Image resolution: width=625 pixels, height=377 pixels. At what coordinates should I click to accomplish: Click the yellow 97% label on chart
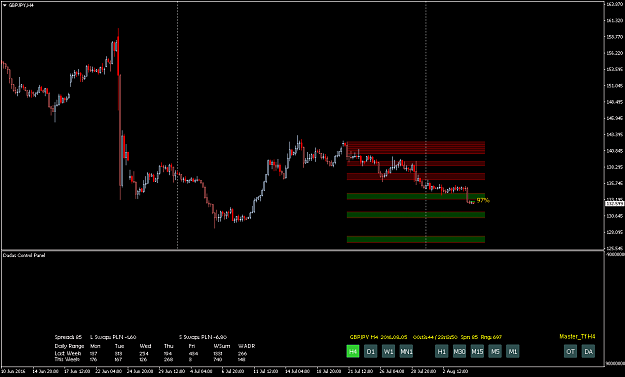pyautogui.click(x=483, y=200)
